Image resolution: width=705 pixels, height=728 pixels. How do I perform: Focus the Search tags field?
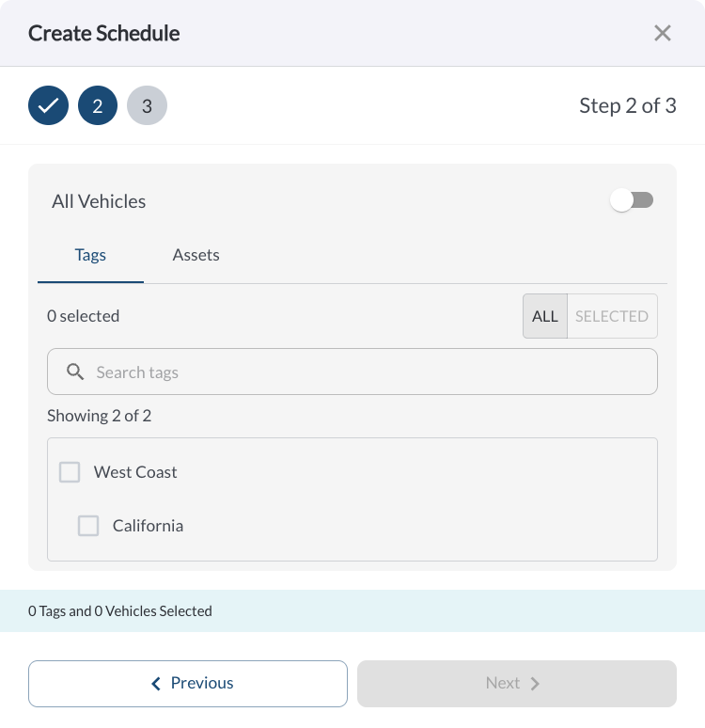[x=352, y=372]
